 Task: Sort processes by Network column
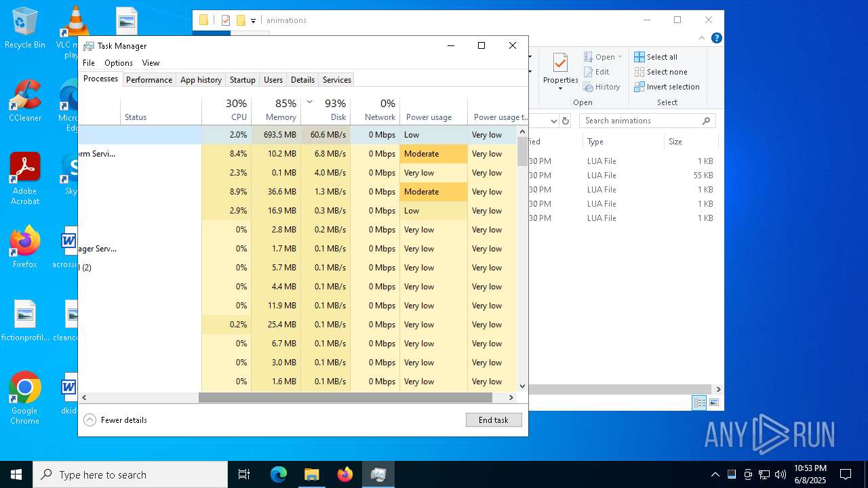coord(375,110)
